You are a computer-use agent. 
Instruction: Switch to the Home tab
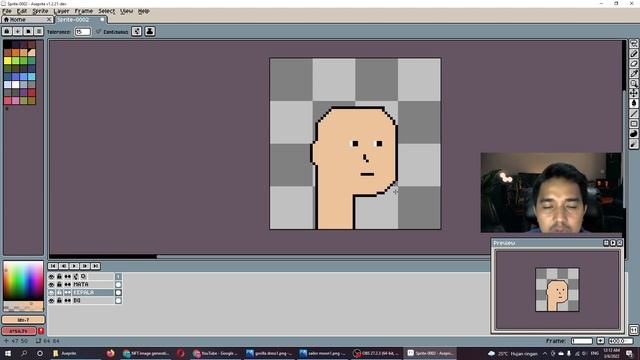coord(27,19)
